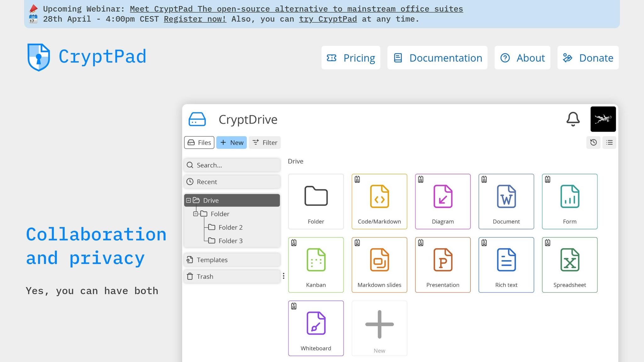Open the Code/Markdown document template
This screenshot has height=362, width=644.
click(x=379, y=201)
